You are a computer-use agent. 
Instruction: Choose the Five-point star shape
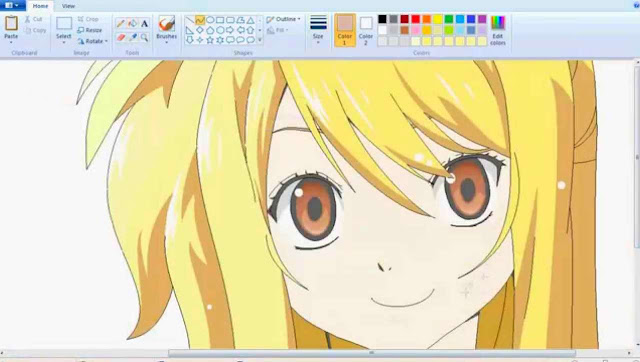210,40
